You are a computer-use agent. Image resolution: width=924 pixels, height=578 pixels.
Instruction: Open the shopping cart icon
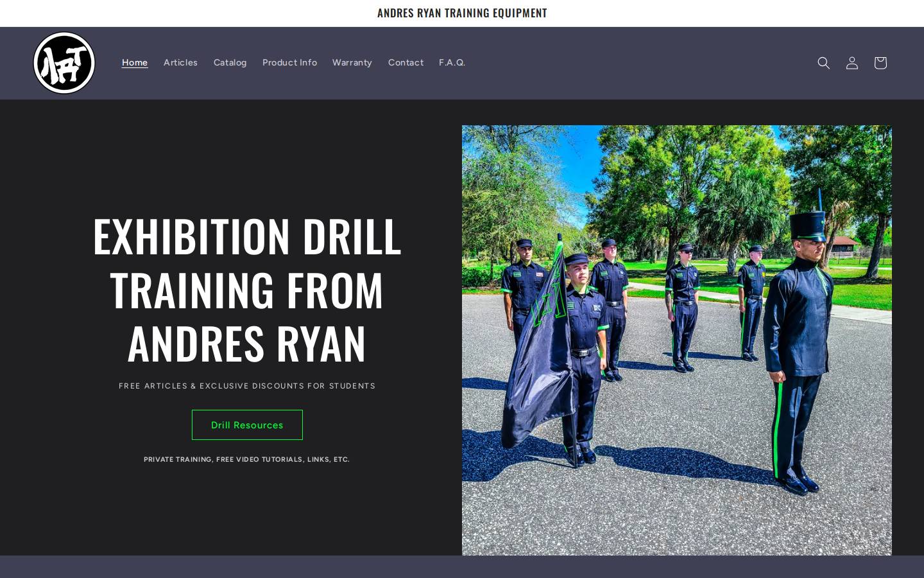click(880, 63)
